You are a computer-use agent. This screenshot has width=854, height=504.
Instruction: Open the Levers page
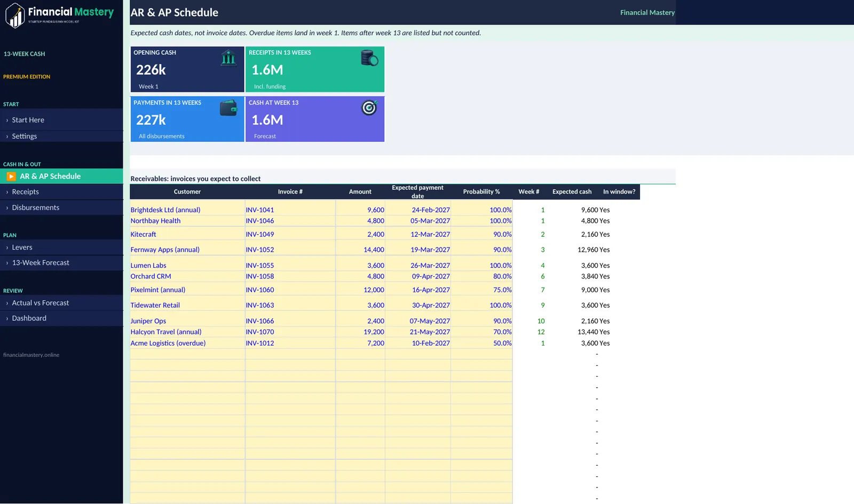coord(61,247)
